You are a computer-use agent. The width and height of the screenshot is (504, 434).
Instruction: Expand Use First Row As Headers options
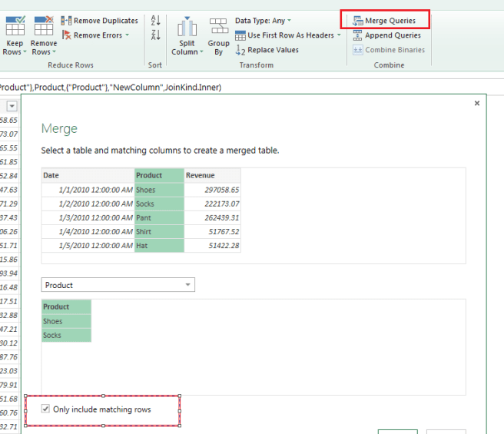pyautogui.click(x=339, y=35)
